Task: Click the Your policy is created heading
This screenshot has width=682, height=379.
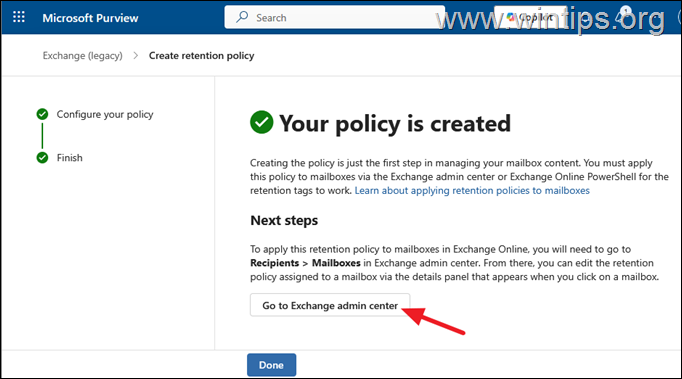Action: [x=394, y=124]
